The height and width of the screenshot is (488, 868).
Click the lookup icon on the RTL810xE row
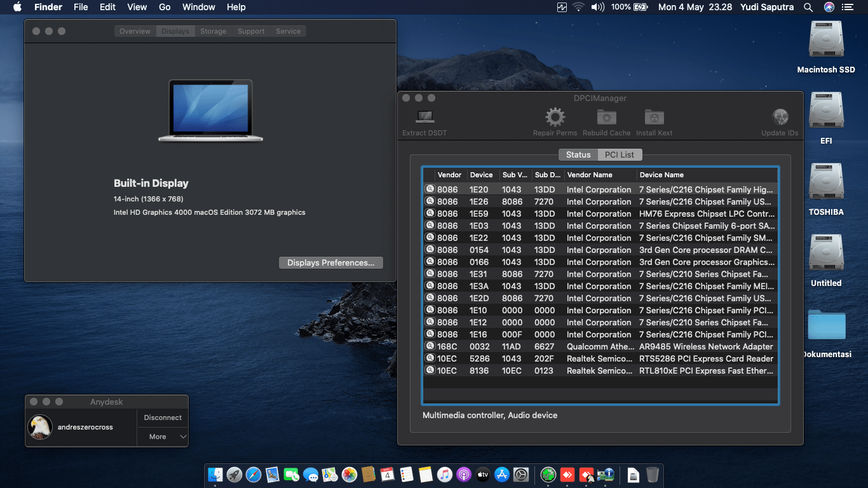click(430, 370)
